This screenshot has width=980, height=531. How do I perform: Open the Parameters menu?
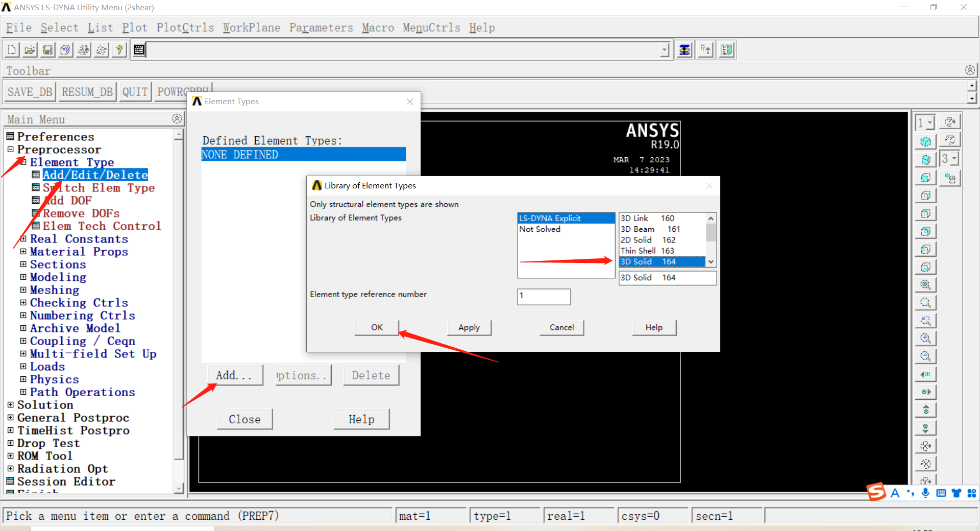pyautogui.click(x=321, y=28)
